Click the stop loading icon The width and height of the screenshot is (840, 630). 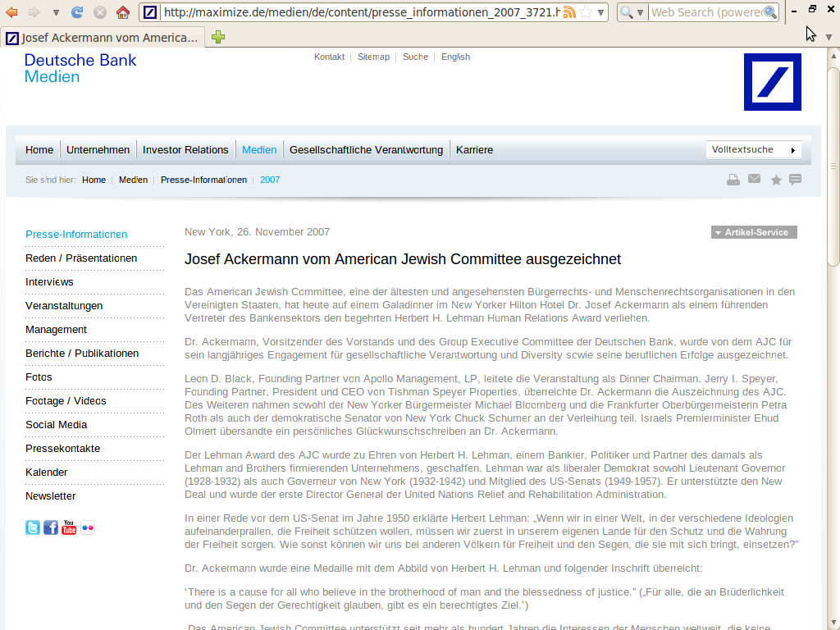click(x=100, y=11)
